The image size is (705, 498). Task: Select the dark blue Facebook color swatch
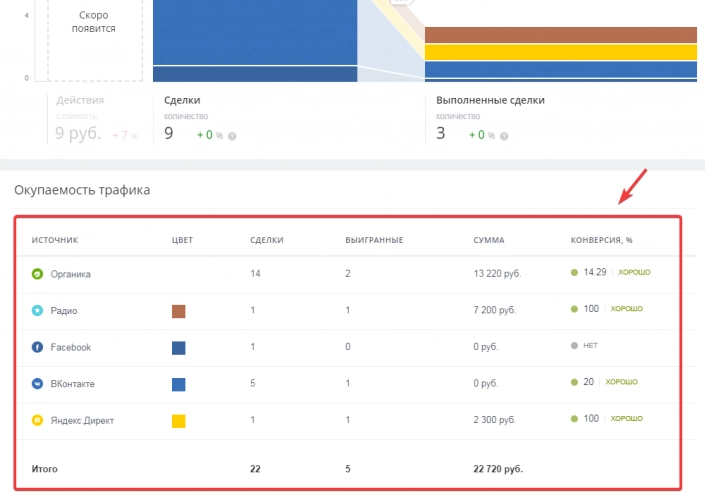click(179, 347)
